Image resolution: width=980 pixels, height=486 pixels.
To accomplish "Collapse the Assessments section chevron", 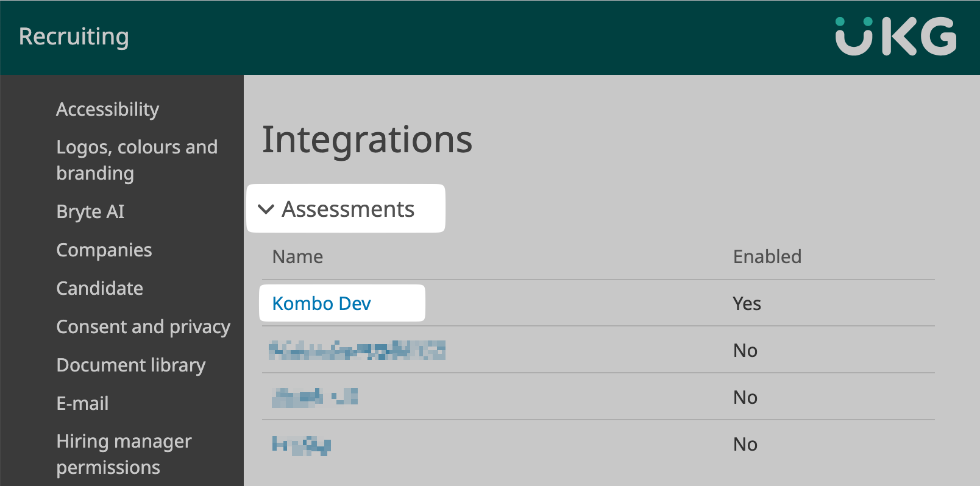I will pyautogui.click(x=266, y=210).
